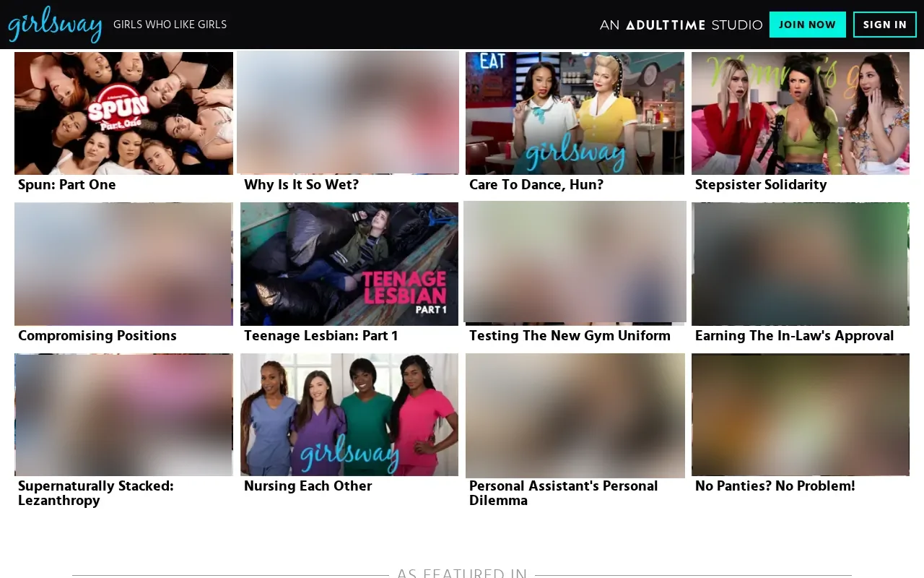Open the 'Why Is It So Wet?' title
924x578 pixels.
coord(301,185)
